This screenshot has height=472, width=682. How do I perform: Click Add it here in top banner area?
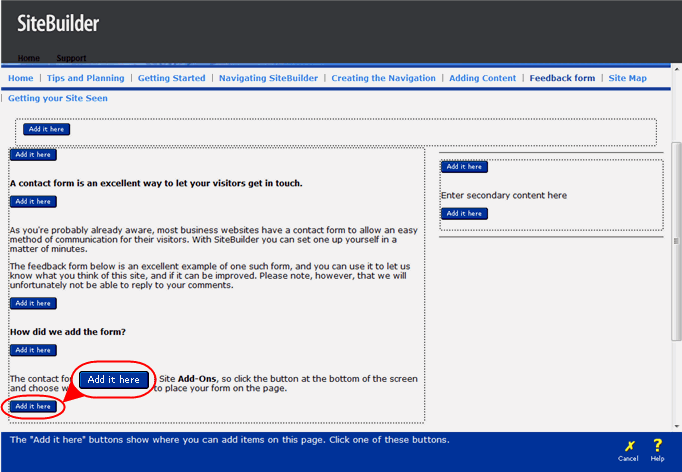pos(47,129)
